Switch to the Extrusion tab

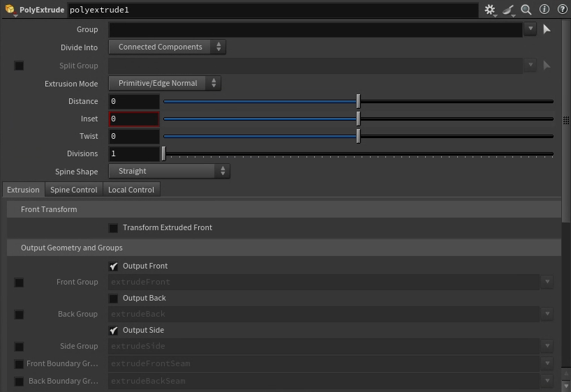tap(23, 190)
